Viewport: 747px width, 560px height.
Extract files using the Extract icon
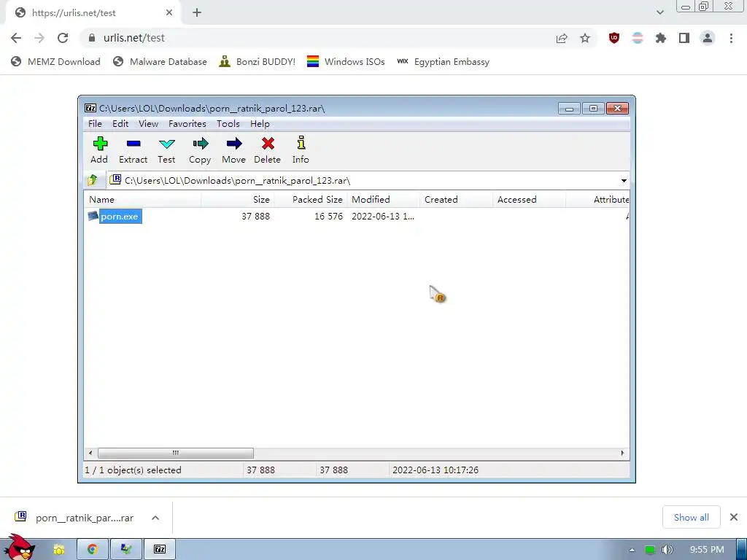pos(133,144)
